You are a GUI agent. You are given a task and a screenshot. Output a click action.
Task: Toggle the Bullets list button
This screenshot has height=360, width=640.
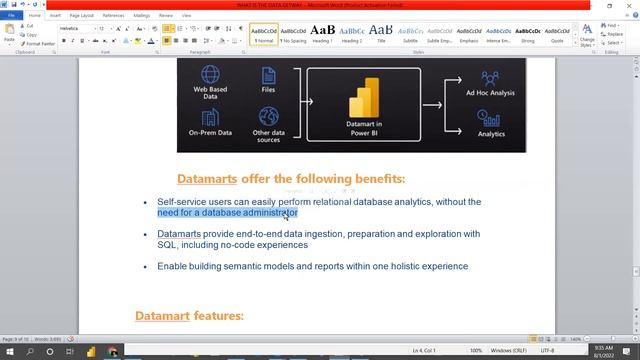coord(166,29)
